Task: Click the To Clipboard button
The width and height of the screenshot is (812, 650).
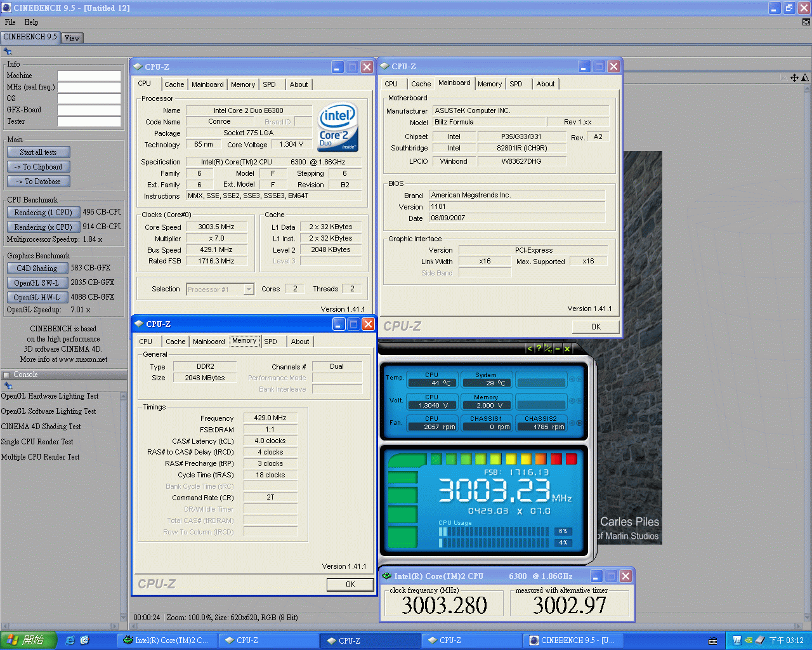Action: [38, 167]
